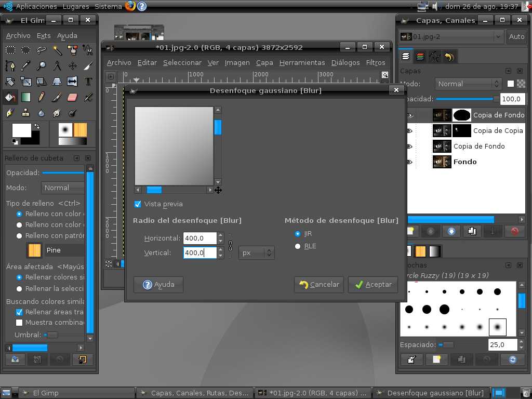Select the Scale tool

pyautogui.click(x=26, y=82)
